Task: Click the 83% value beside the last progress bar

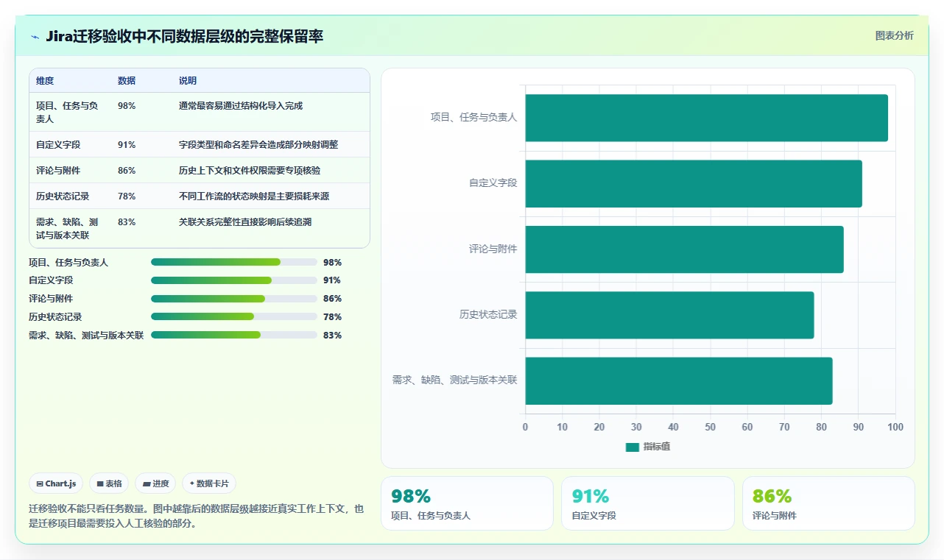Action: [332, 336]
